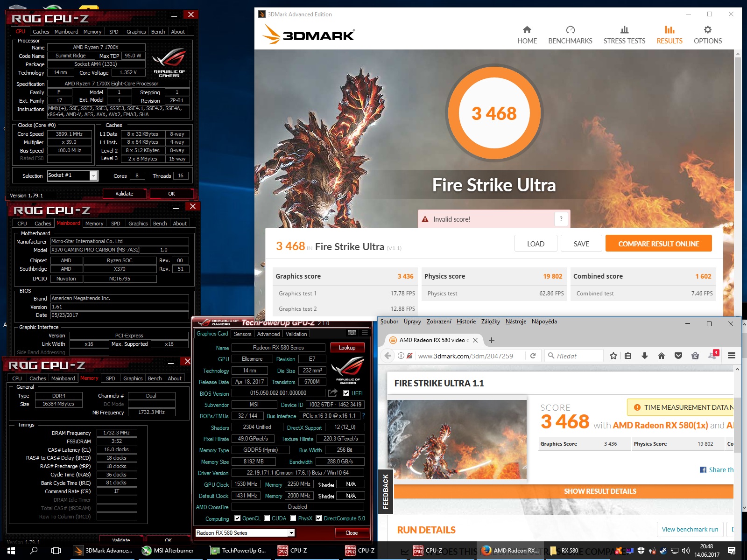Show Firefox bookmarks list icon

pyautogui.click(x=628, y=356)
